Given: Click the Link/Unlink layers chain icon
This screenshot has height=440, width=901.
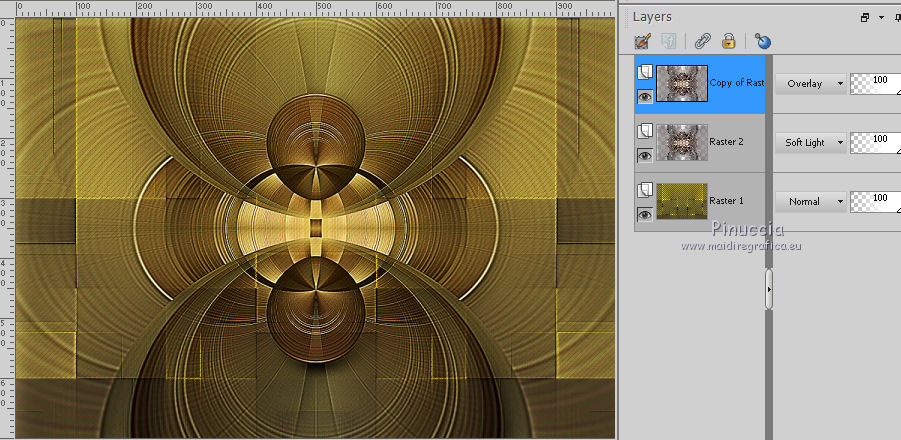Looking at the screenshot, I should [x=703, y=41].
